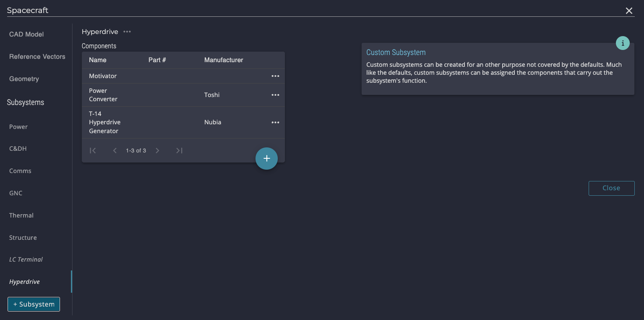Screen dimensions: 644x320
Task: Click the Hyperdrive title above Components
Action: pyautogui.click(x=100, y=32)
